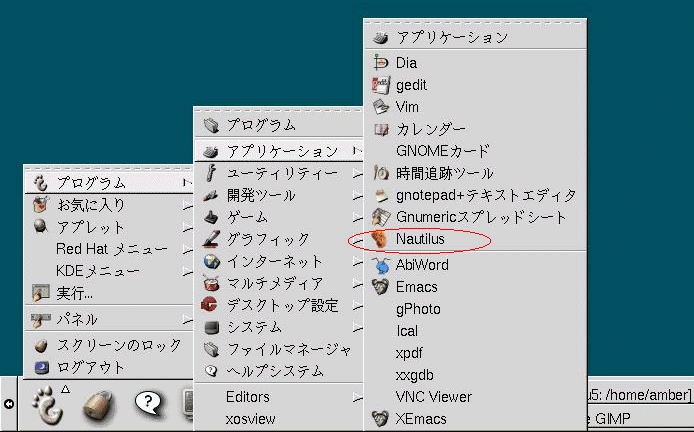694x432 pixels.
Task: Expand the KDEメニュー submenu
Action: coord(109,271)
